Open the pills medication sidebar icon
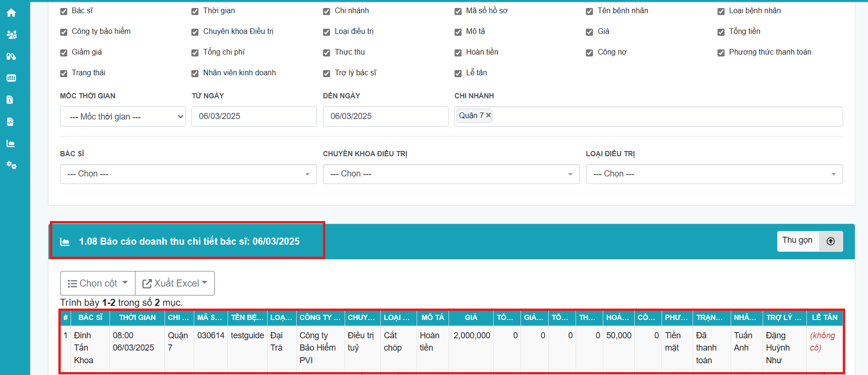 [x=11, y=56]
